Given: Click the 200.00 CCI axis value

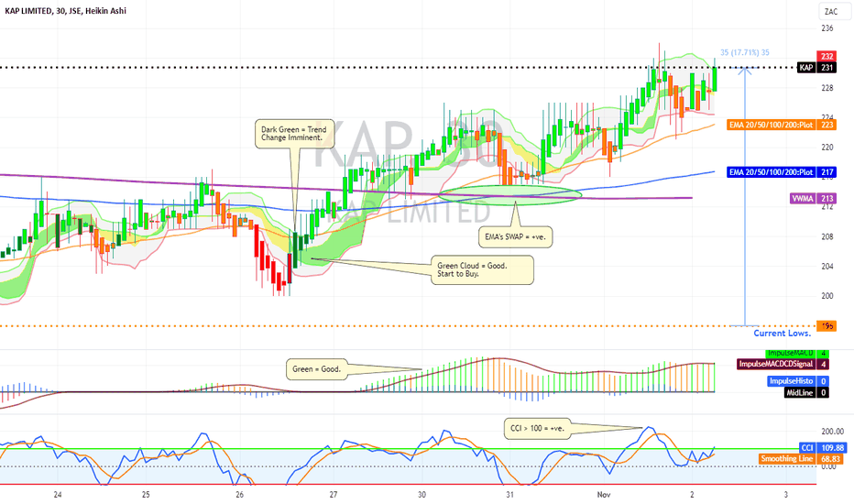Looking at the screenshot, I should tap(833, 432).
